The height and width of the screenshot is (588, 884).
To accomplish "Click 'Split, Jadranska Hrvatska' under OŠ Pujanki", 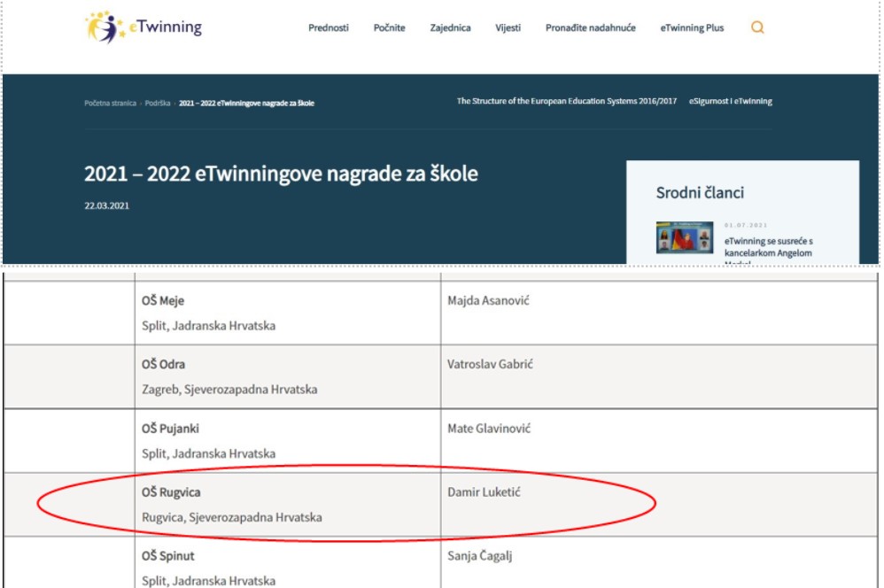I will point(208,453).
